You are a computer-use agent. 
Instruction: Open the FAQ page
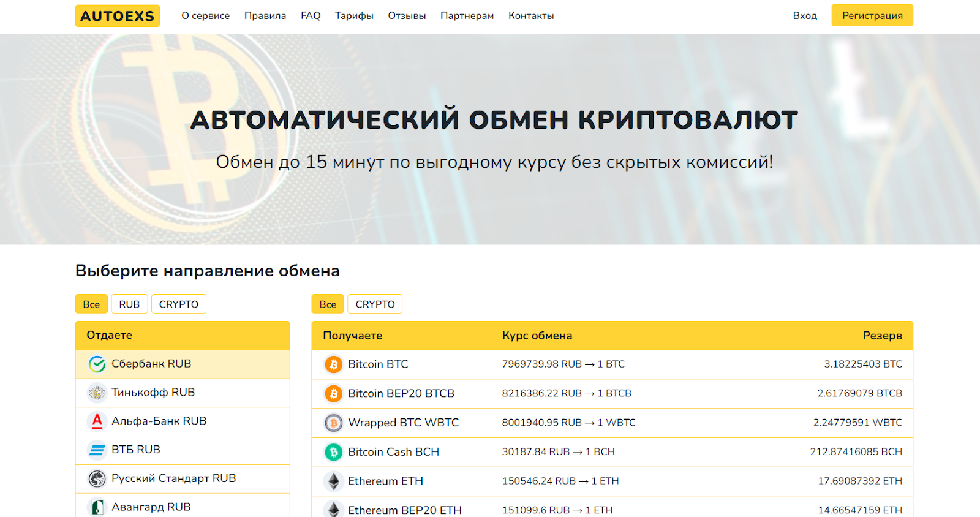(311, 16)
